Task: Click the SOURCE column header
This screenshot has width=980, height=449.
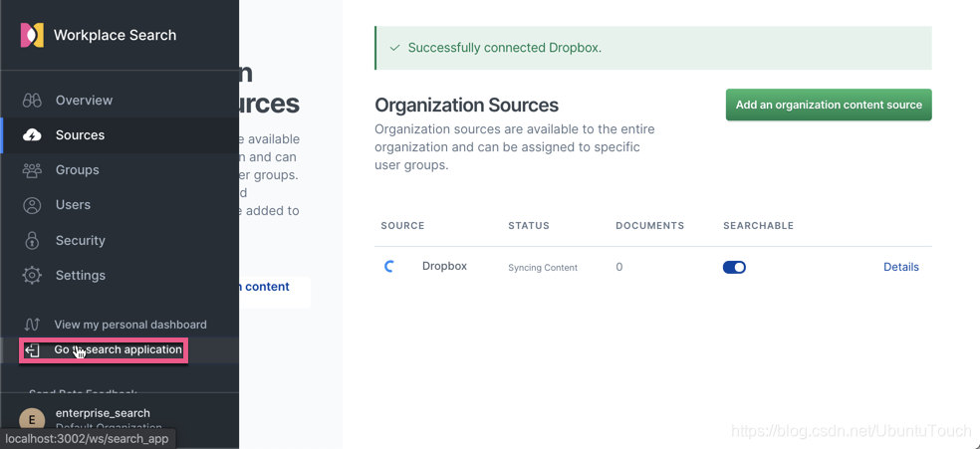Action: (402, 225)
